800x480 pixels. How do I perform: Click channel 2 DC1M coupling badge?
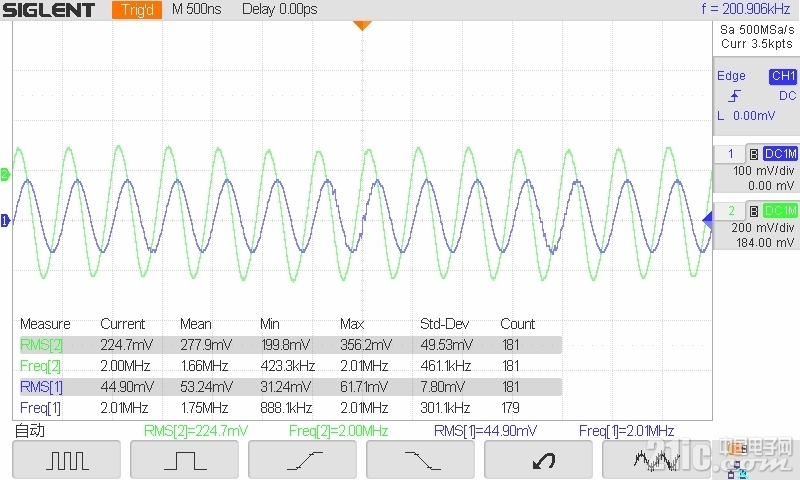click(780, 211)
